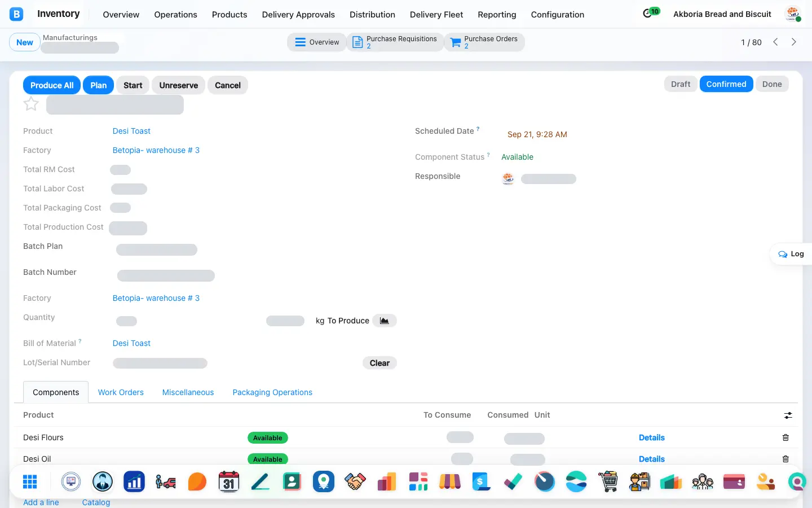Open the Reporting menu
The image size is (812, 508).
[497, 15]
